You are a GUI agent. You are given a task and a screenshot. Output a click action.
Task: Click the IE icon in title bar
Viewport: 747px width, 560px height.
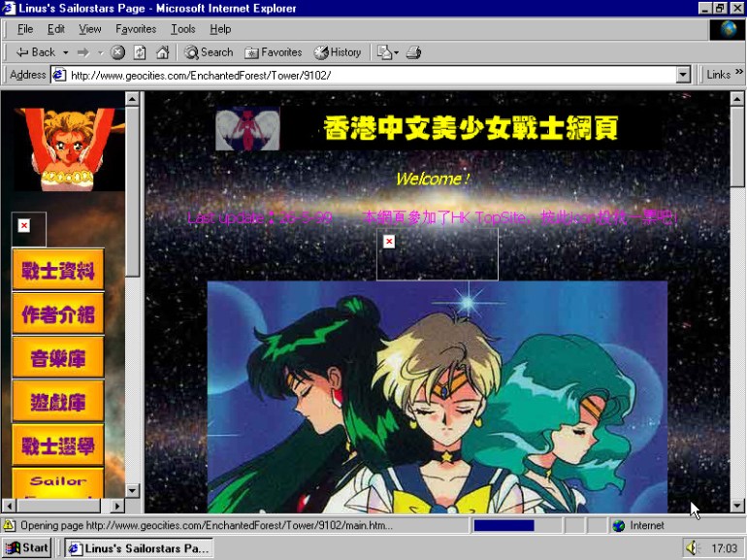[x=9, y=8]
